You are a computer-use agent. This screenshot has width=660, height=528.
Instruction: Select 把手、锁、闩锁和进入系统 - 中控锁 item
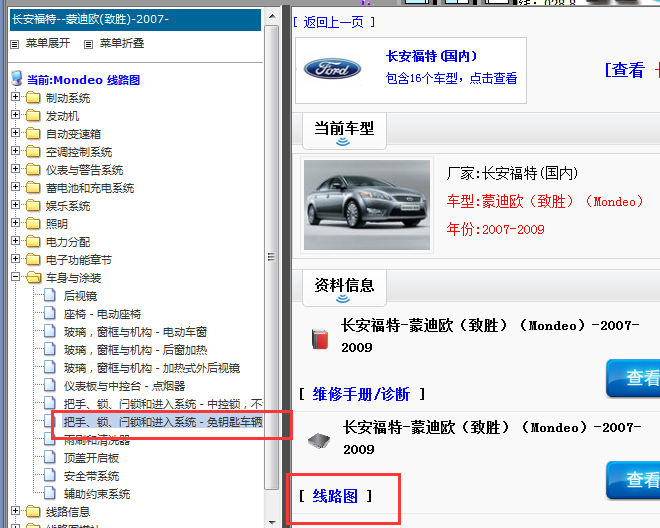(163, 404)
